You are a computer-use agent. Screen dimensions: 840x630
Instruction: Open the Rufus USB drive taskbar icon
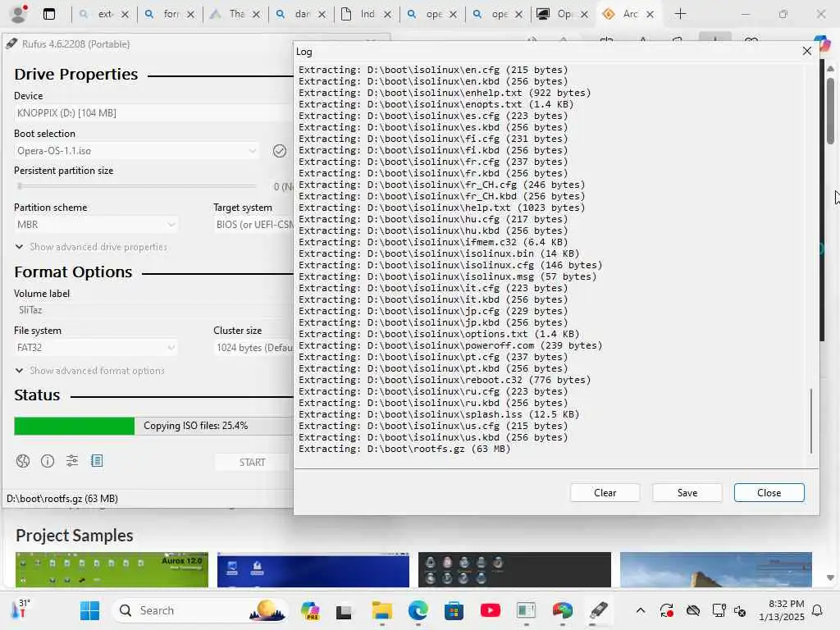coord(598,610)
